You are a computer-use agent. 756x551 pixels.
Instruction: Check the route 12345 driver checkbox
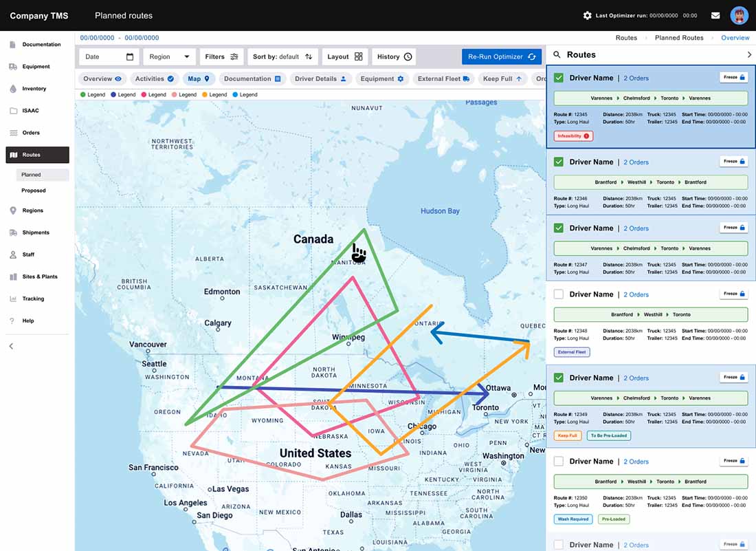pyautogui.click(x=558, y=78)
